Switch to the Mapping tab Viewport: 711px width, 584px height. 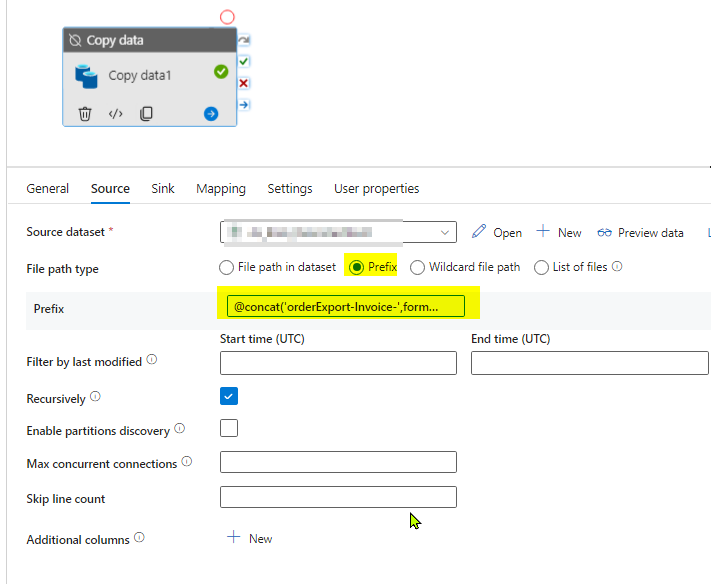pyautogui.click(x=221, y=189)
